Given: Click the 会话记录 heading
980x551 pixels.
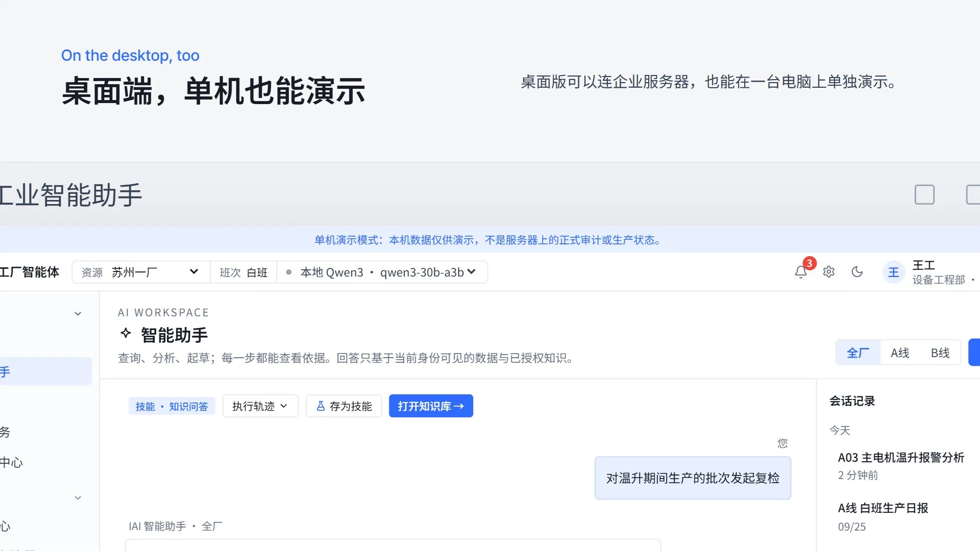Looking at the screenshot, I should click(852, 401).
